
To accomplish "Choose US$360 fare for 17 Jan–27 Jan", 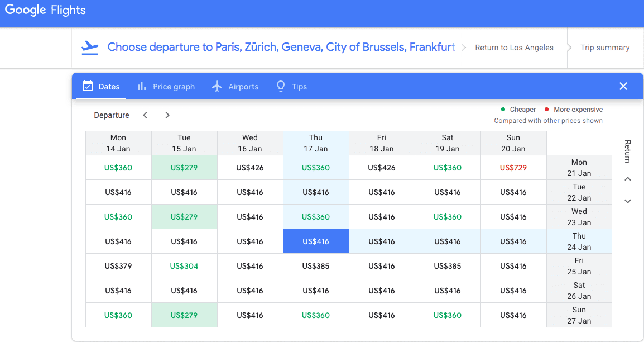I will pyautogui.click(x=316, y=315).
